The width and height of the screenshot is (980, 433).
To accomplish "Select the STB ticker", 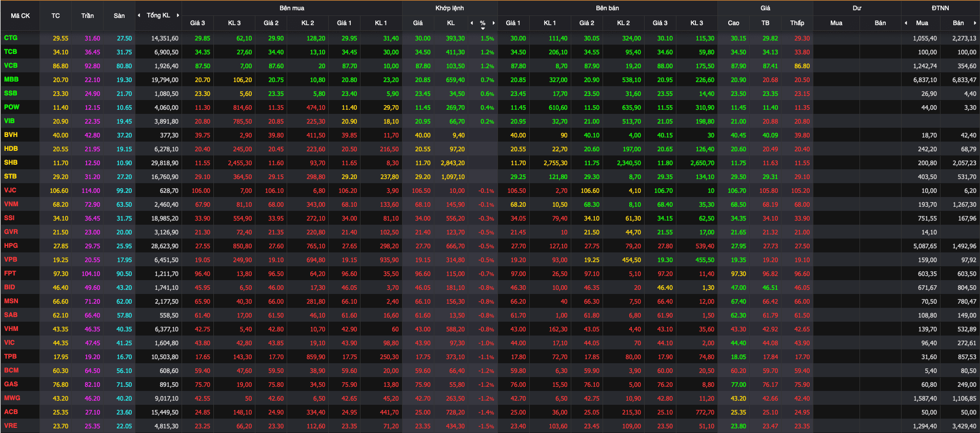I will pos(10,176).
